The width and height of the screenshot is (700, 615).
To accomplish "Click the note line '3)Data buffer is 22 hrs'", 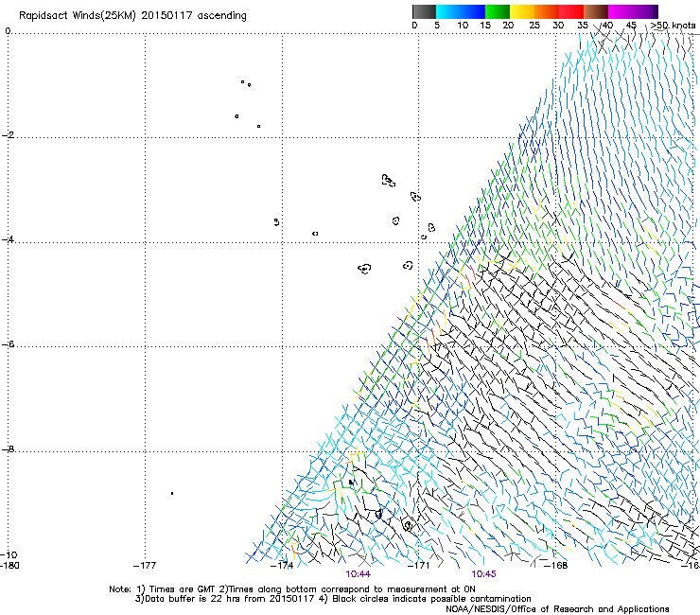I will coord(333,599).
